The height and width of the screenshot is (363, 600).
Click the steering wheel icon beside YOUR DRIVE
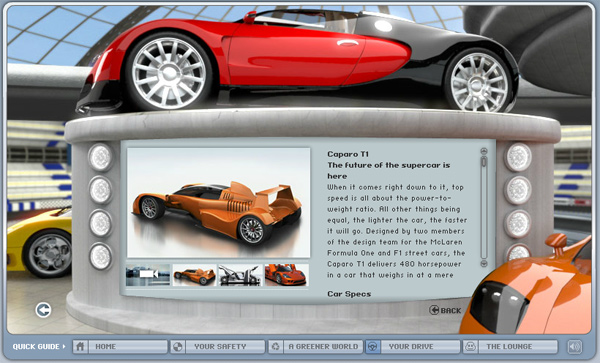tap(372, 347)
